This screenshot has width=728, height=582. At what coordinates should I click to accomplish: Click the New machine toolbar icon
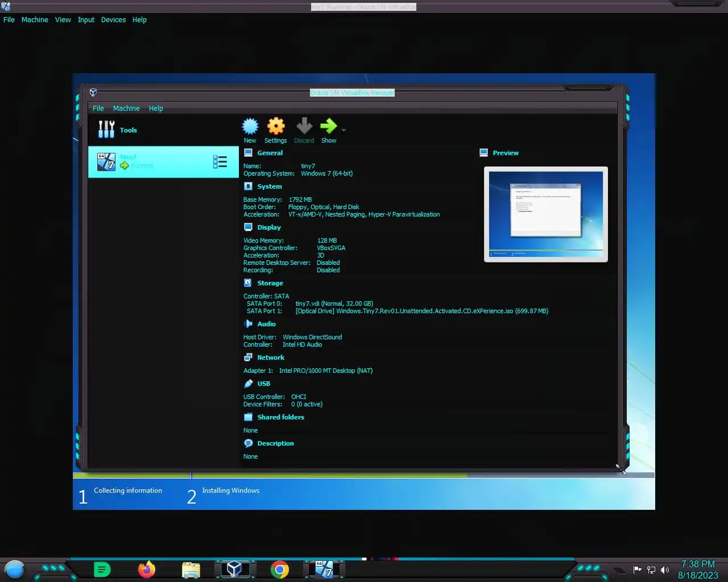(250, 126)
